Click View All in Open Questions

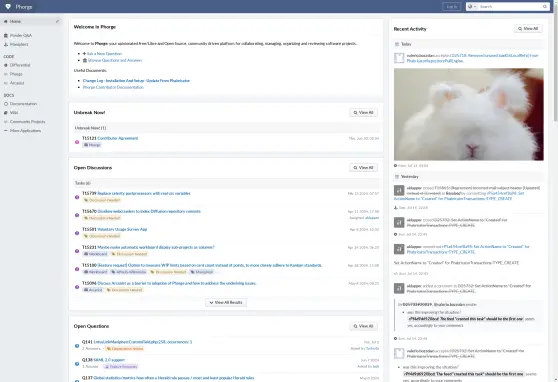pos(363,326)
